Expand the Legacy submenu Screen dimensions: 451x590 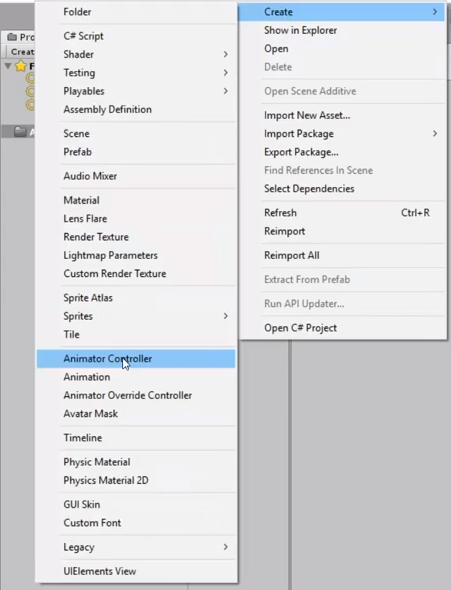pos(136,547)
